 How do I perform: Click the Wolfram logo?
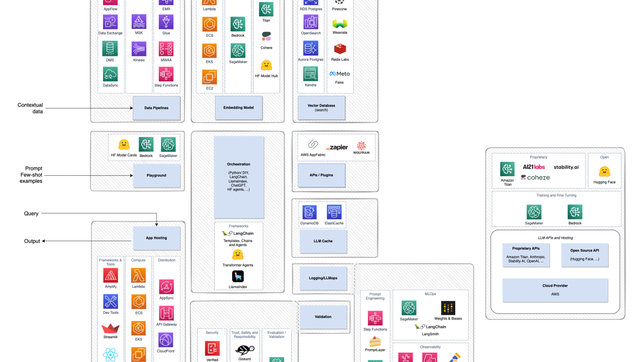click(362, 148)
